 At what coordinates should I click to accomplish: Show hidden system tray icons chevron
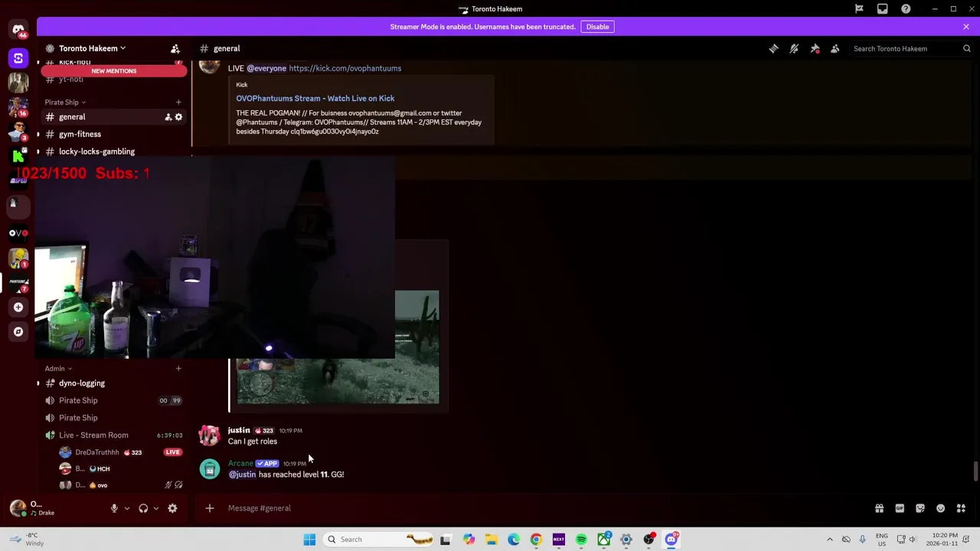(829, 540)
